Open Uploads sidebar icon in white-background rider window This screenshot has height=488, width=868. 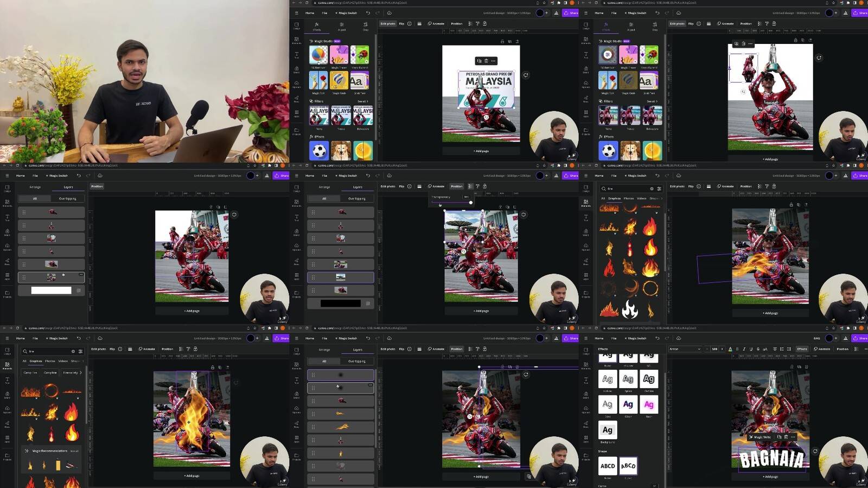(x=585, y=85)
